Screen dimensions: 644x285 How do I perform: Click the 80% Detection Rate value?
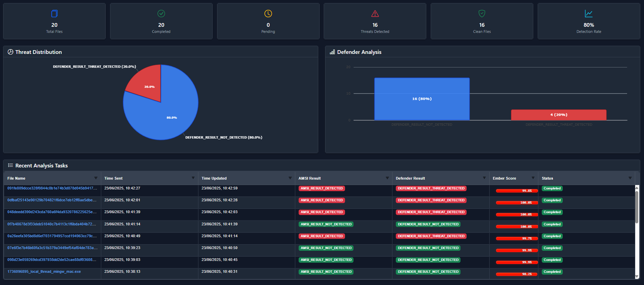tap(589, 25)
